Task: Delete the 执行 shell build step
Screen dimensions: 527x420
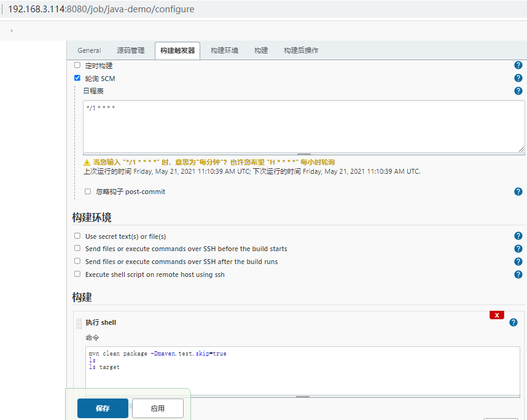Action: [497, 315]
